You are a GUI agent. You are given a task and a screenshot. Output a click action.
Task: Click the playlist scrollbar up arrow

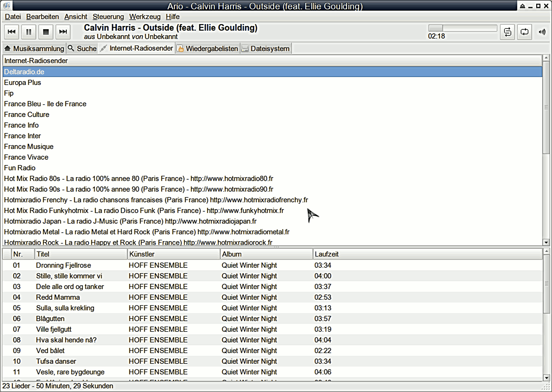point(546,251)
